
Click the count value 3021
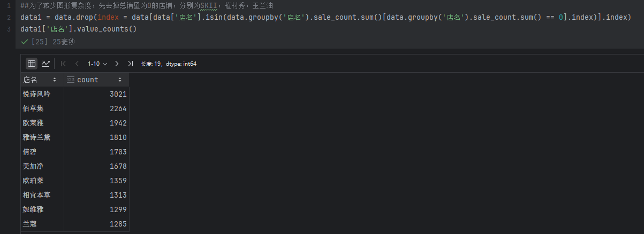tap(118, 94)
